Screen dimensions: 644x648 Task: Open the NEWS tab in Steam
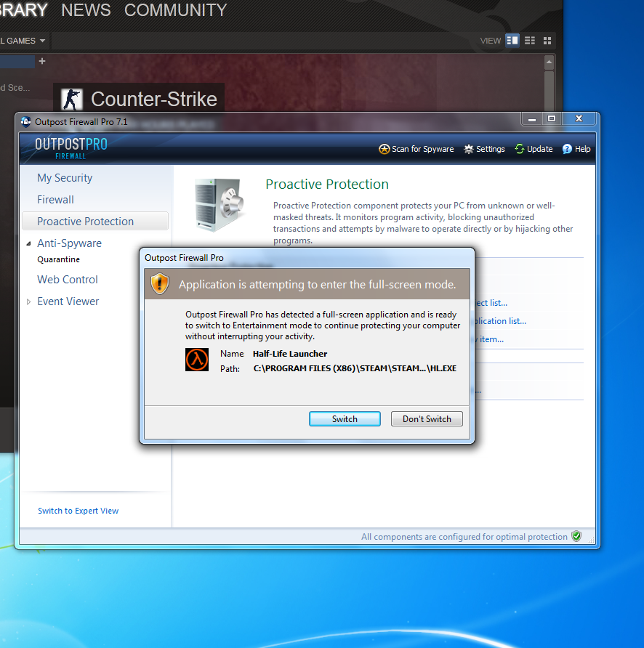[86, 10]
